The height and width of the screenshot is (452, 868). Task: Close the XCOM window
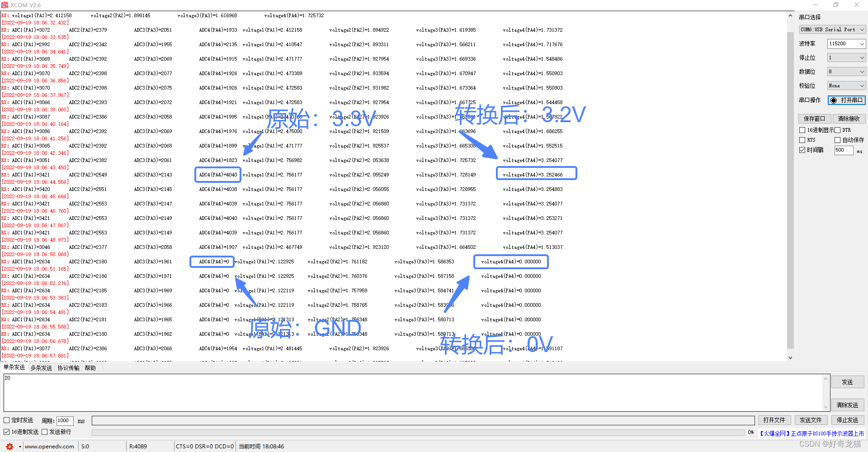[857, 5]
